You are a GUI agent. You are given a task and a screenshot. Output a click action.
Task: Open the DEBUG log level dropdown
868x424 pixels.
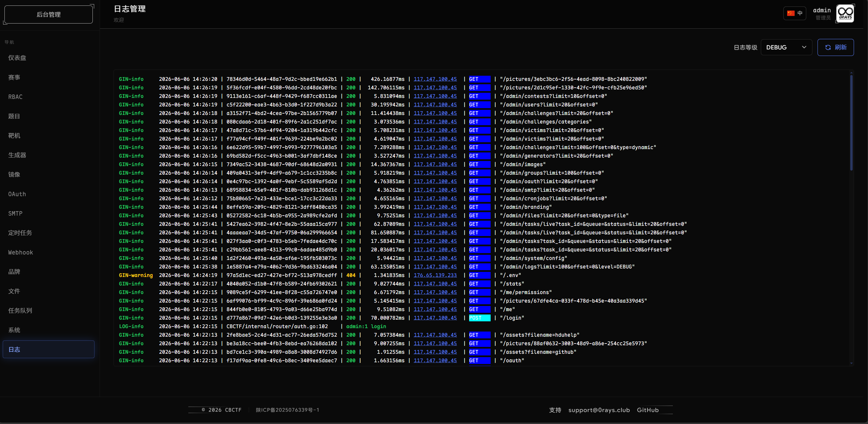pyautogui.click(x=786, y=47)
